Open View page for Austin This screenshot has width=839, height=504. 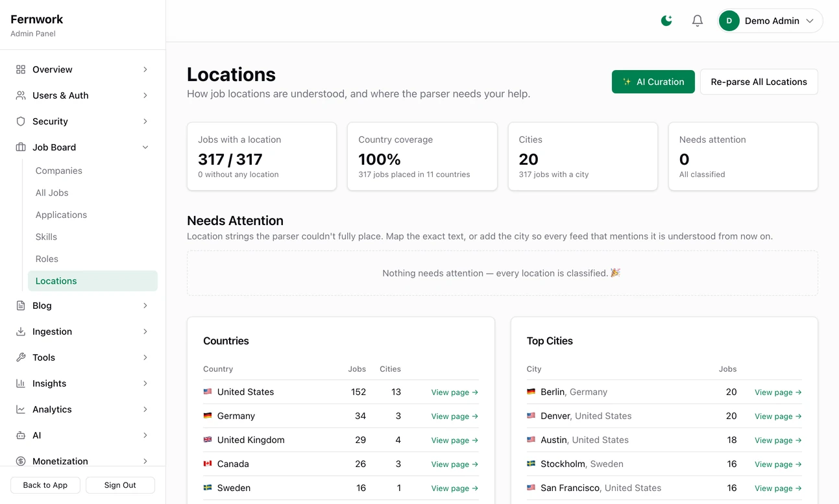click(778, 440)
